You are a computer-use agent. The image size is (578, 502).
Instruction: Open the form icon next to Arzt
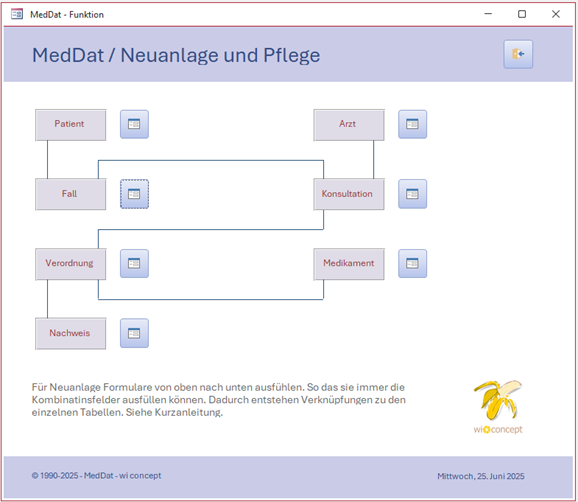[412, 124]
